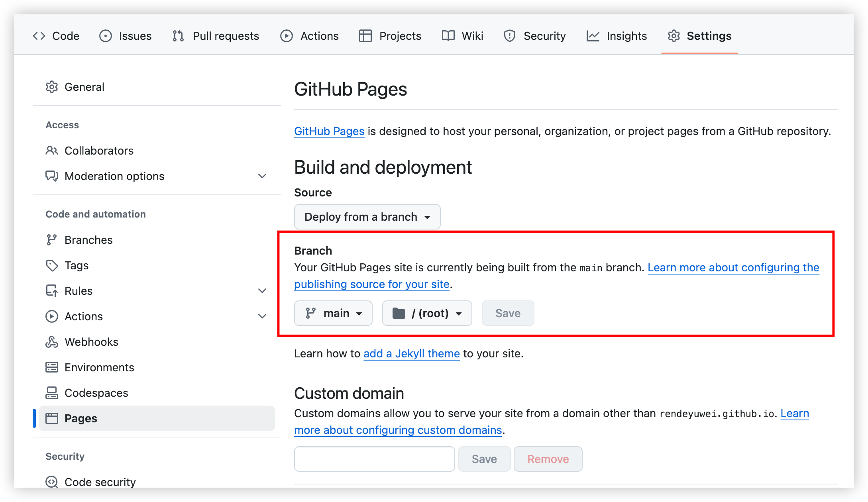The height and width of the screenshot is (502, 868).
Task: Click the Settings gear icon in top navigation
Action: (674, 36)
